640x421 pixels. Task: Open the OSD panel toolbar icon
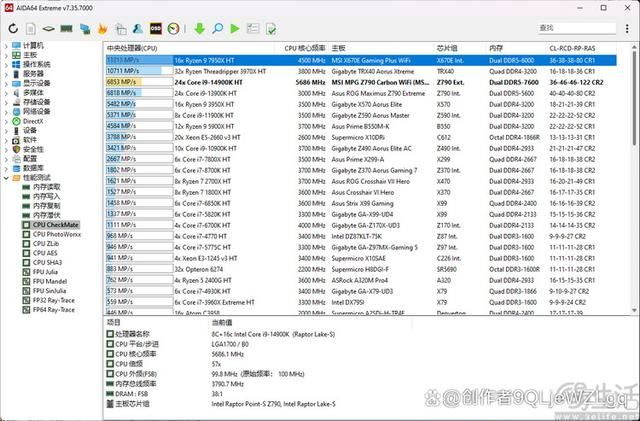point(156,29)
